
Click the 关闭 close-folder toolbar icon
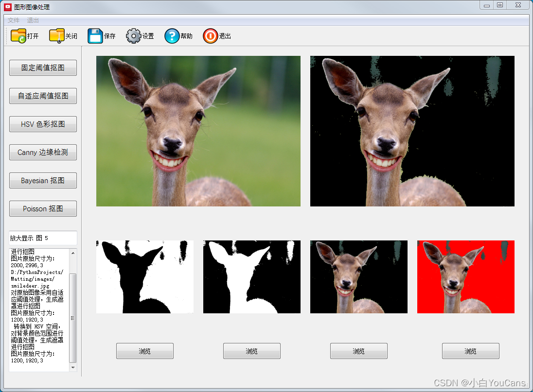point(57,35)
